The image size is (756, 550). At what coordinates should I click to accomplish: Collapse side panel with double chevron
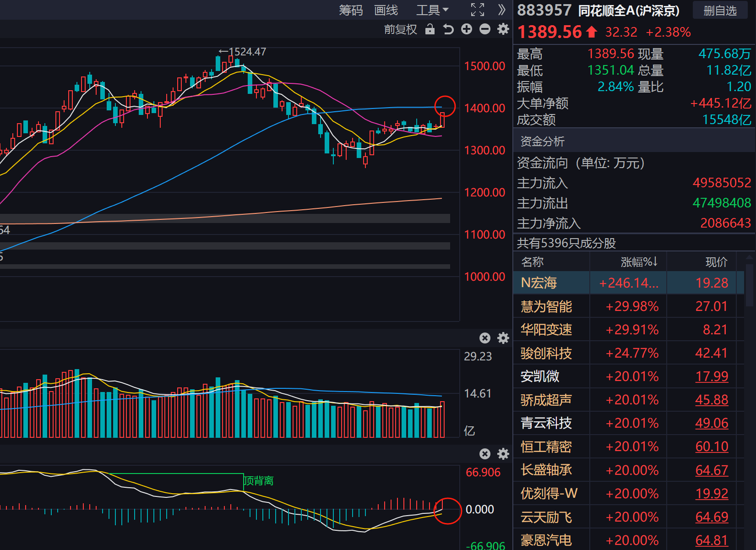point(502,10)
